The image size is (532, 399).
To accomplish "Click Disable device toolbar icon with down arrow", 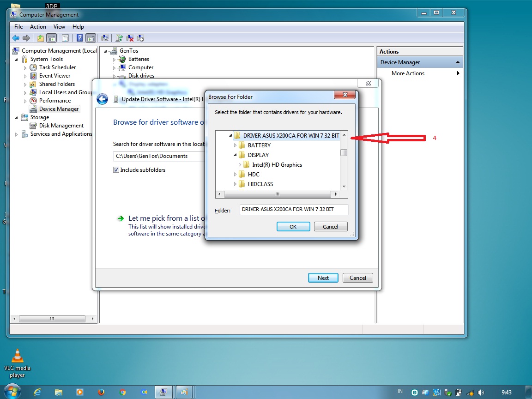I will click(x=140, y=38).
